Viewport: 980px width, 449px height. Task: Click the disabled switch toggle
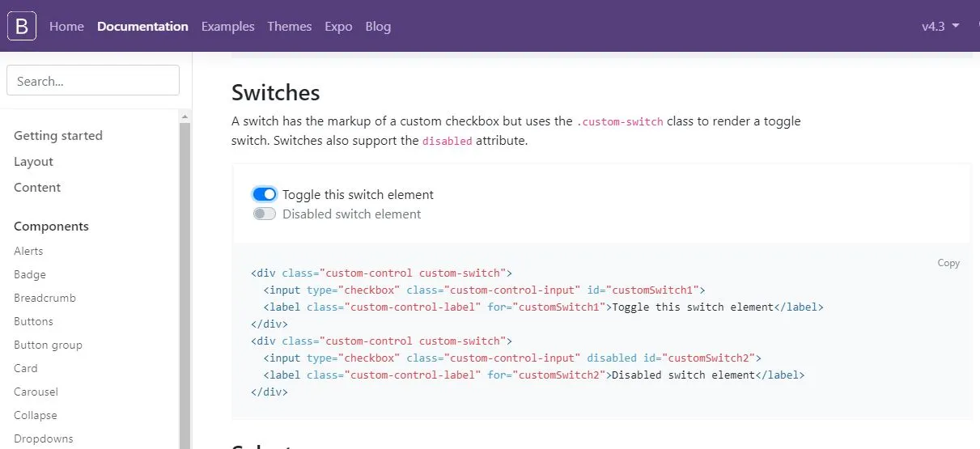pos(265,214)
